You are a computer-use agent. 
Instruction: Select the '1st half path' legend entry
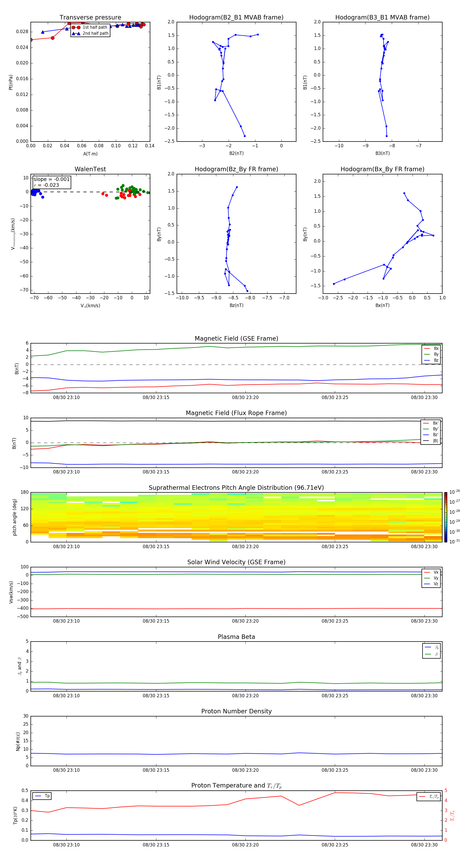point(90,27)
